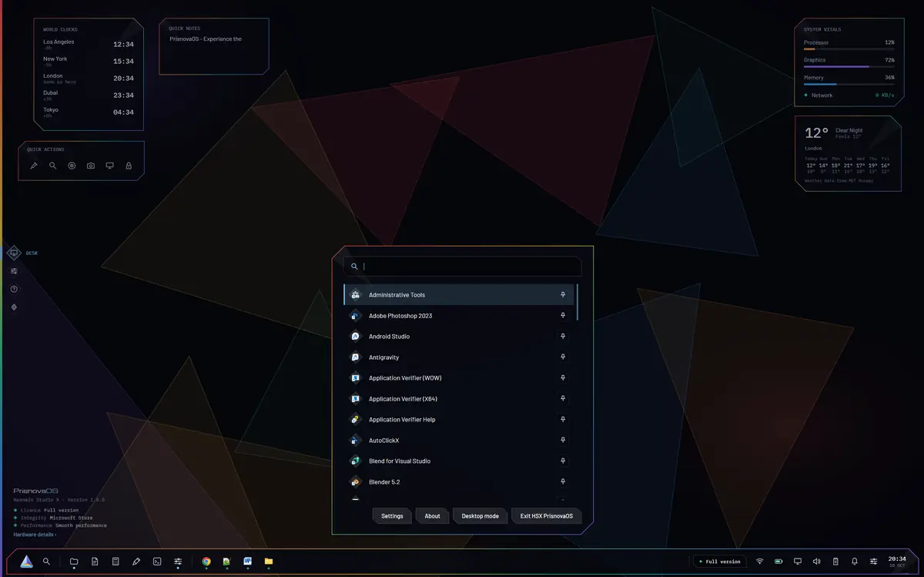
Task: Select the pencil edit icon in taskbar
Action: coord(136,562)
